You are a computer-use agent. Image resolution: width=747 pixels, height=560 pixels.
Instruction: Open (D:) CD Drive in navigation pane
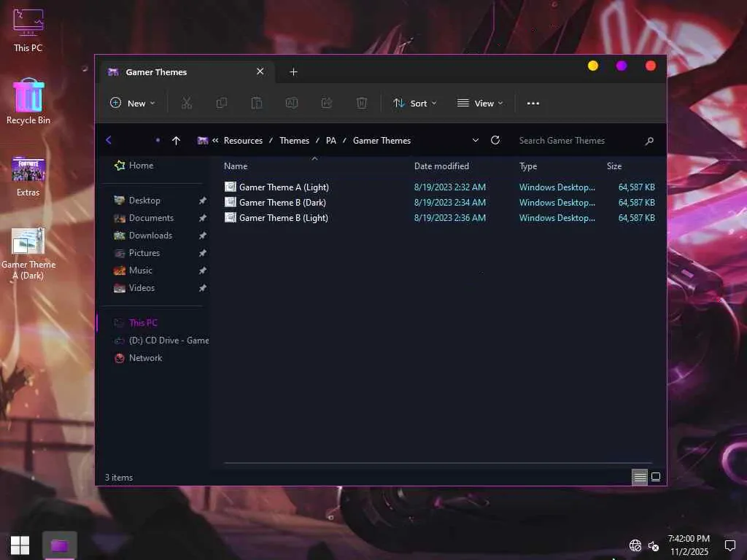(x=161, y=341)
